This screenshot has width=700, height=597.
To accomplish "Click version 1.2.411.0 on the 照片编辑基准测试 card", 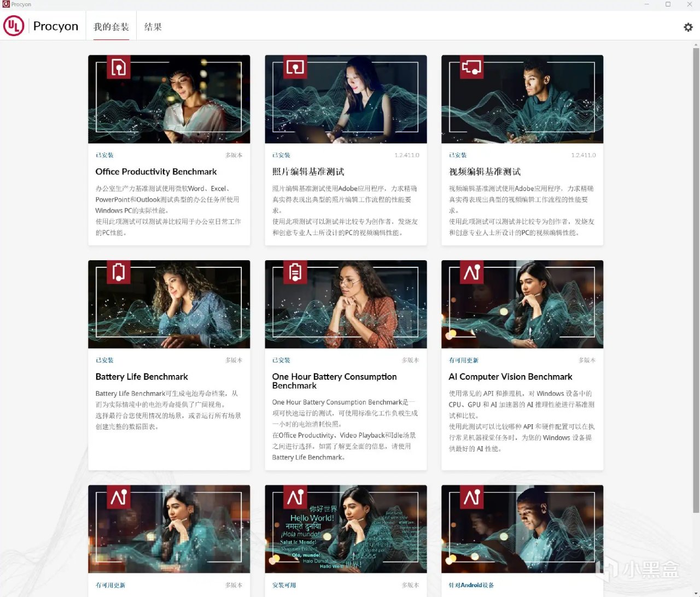I will [407, 155].
